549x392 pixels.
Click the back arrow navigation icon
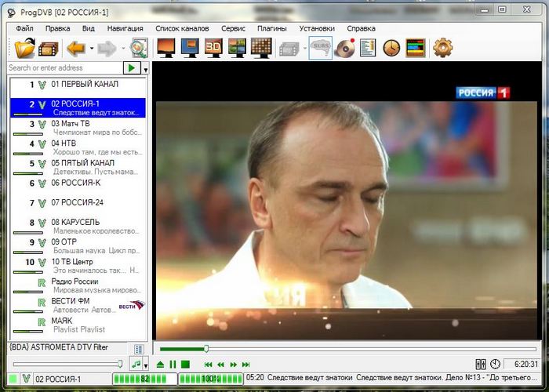(x=75, y=49)
